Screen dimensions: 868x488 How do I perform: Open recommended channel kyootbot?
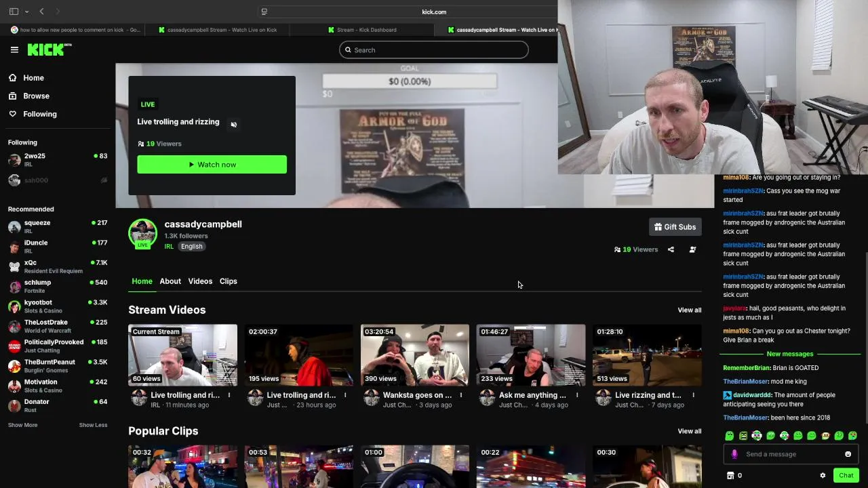58,306
